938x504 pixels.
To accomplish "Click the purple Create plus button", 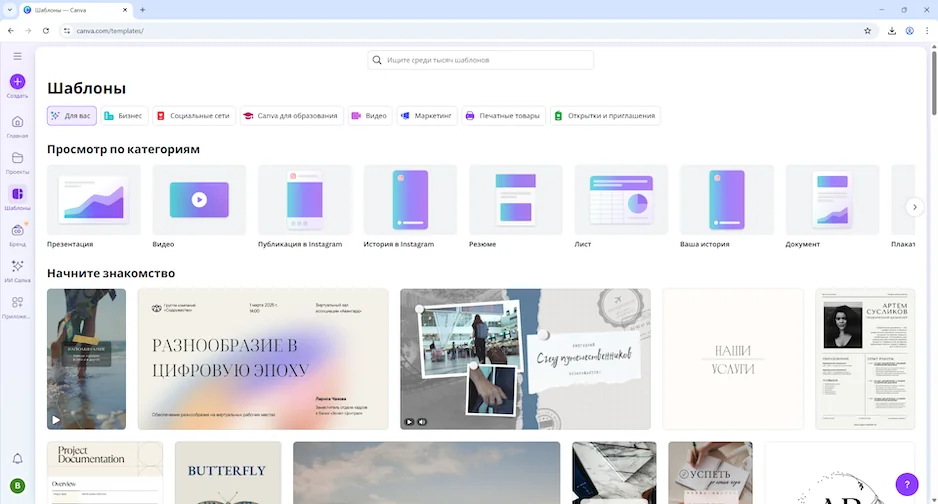I will [17, 81].
